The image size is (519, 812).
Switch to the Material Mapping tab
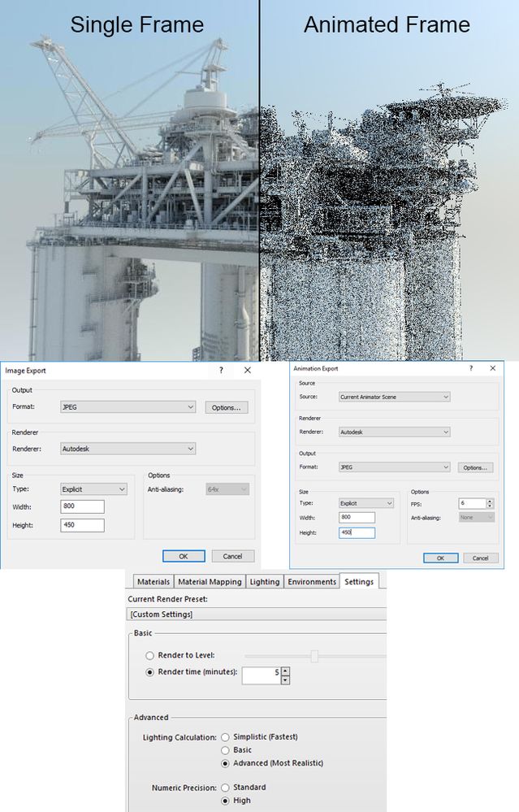pyautogui.click(x=210, y=581)
